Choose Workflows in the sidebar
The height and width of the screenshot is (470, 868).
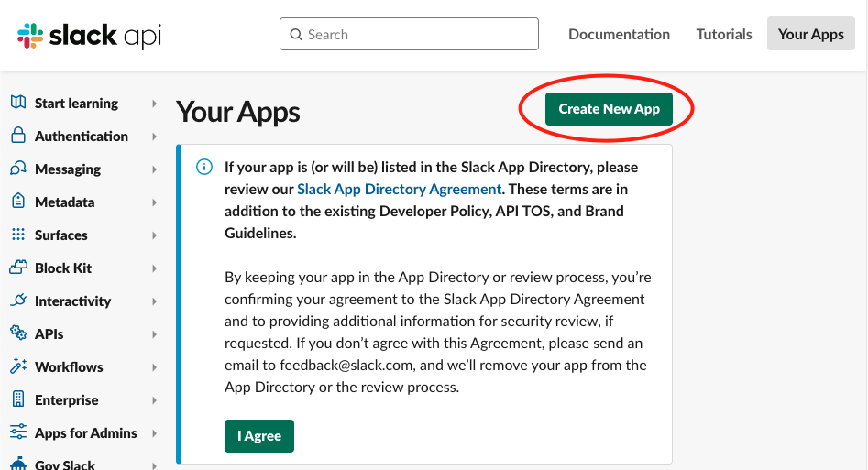pyautogui.click(x=69, y=367)
